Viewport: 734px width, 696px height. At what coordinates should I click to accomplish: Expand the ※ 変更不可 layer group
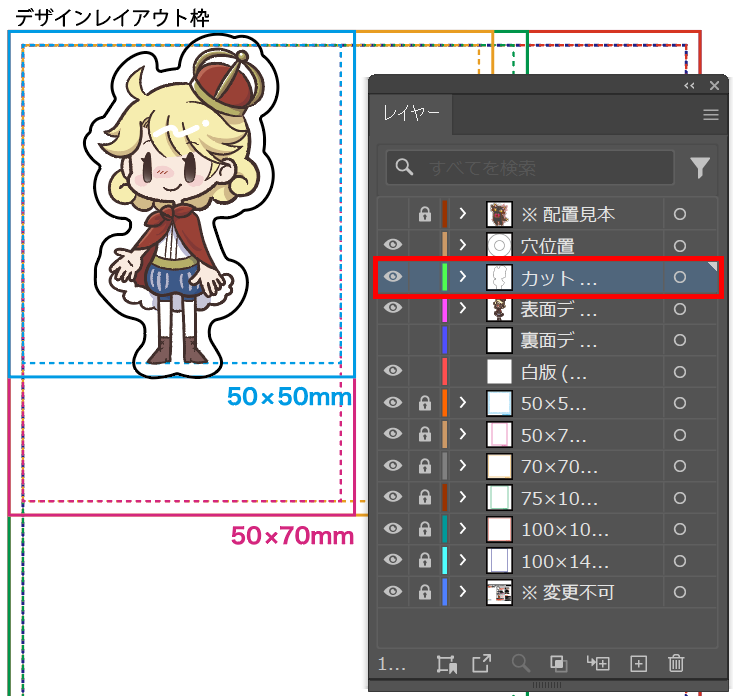pyautogui.click(x=462, y=592)
